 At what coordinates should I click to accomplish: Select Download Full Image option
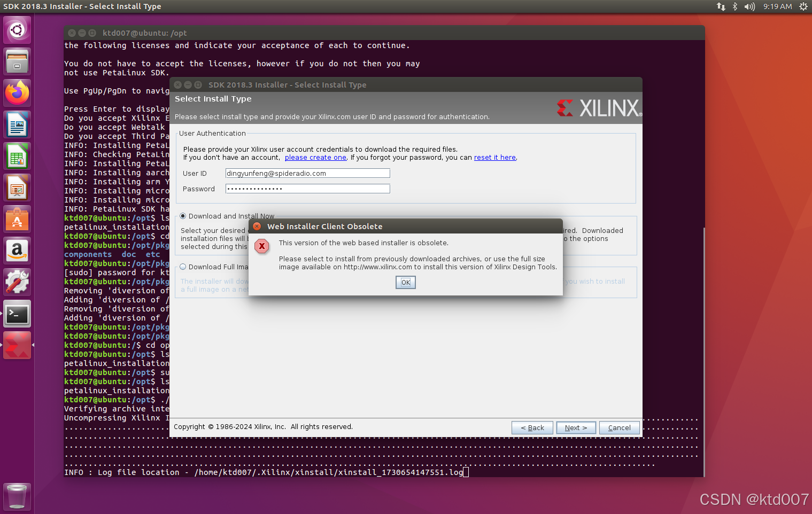tap(183, 267)
